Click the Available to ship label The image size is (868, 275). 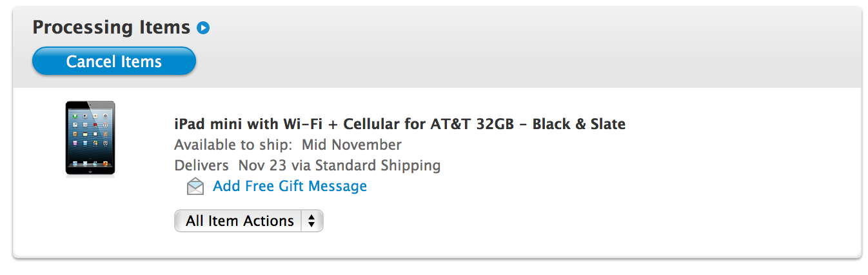[235, 144]
